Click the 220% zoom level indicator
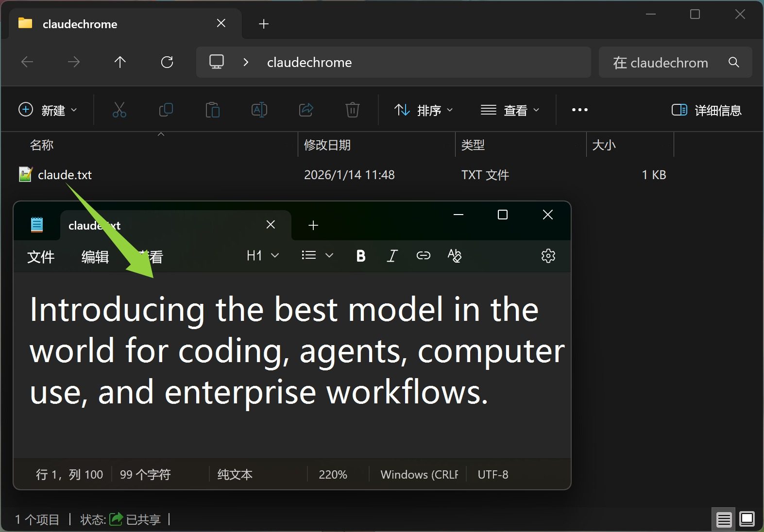 333,474
